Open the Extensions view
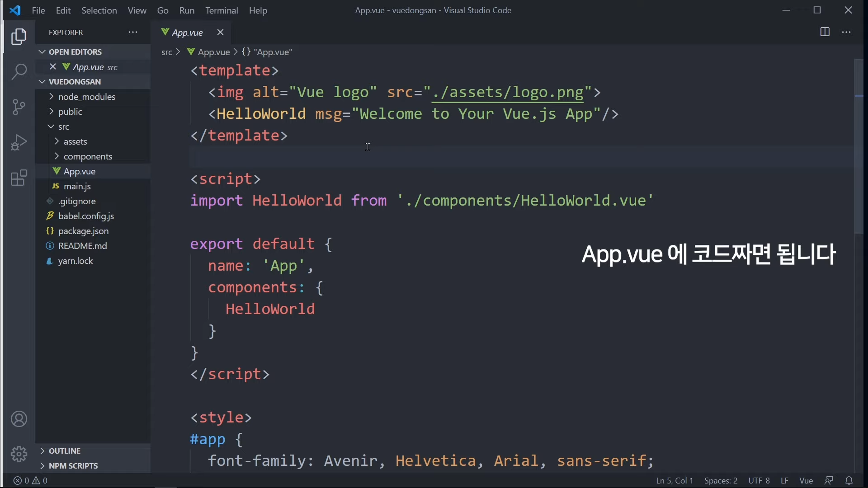 pos(19,178)
